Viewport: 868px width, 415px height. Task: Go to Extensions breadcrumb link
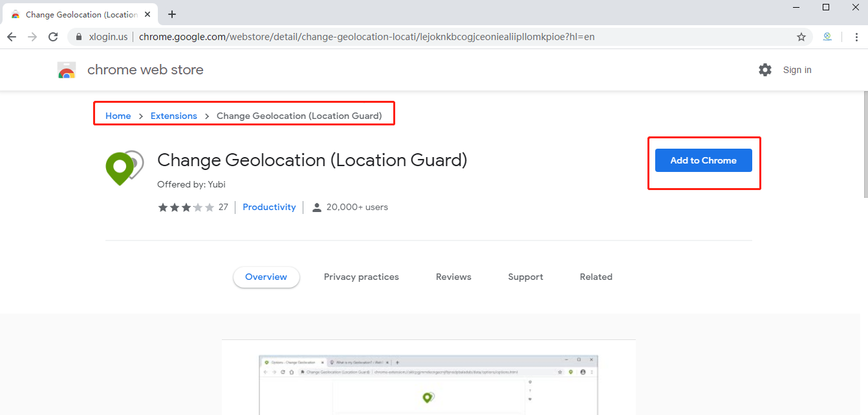click(174, 116)
